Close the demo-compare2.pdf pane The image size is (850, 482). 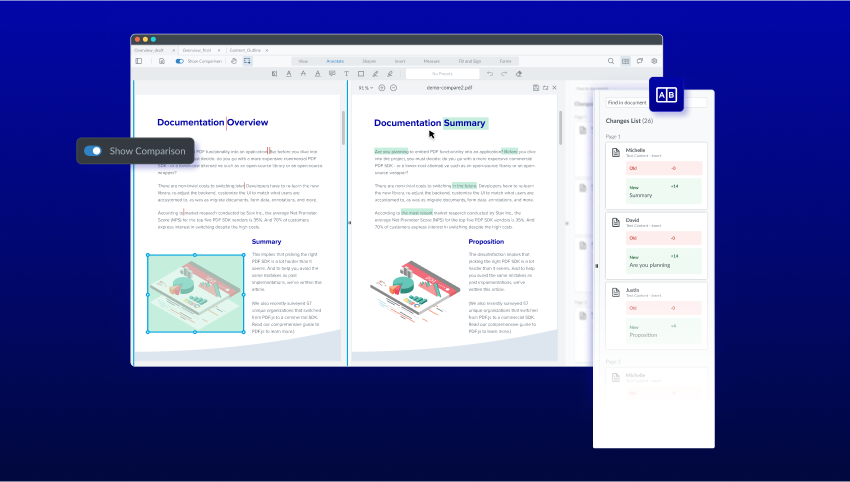tap(554, 88)
